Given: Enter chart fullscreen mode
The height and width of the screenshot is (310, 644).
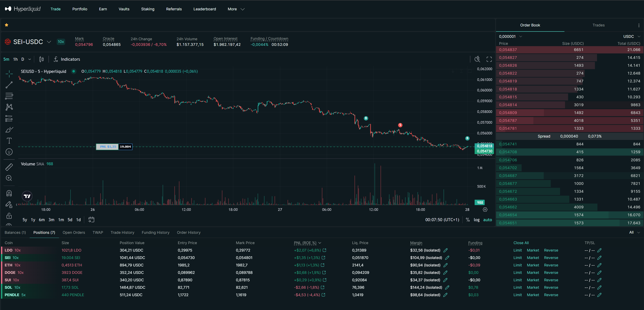Looking at the screenshot, I should tap(489, 59).
